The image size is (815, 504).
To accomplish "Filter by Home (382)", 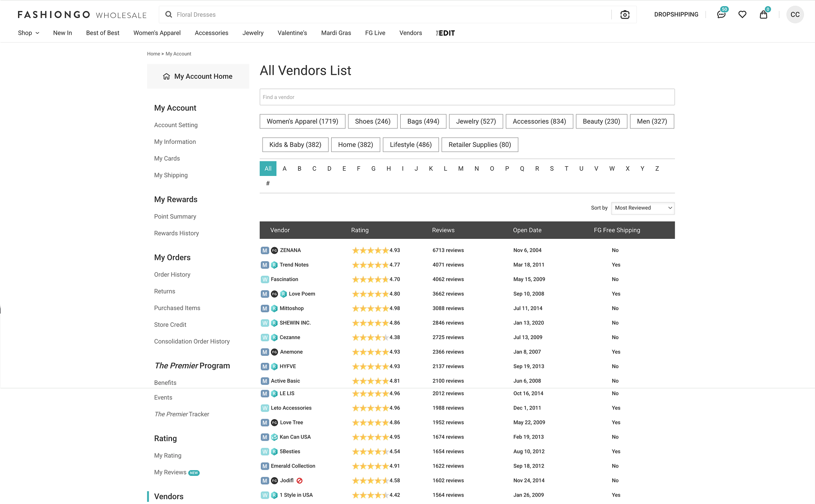I will pyautogui.click(x=355, y=145).
